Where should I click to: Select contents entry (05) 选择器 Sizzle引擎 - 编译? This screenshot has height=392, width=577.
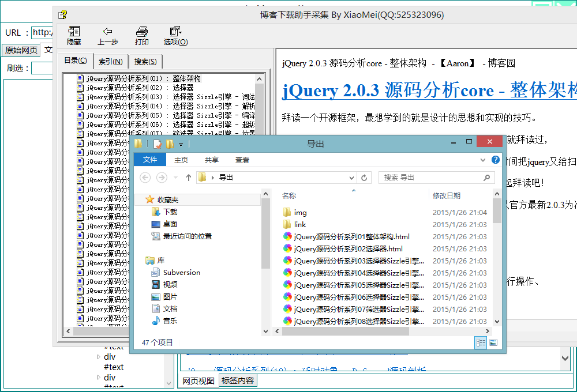[x=166, y=115]
